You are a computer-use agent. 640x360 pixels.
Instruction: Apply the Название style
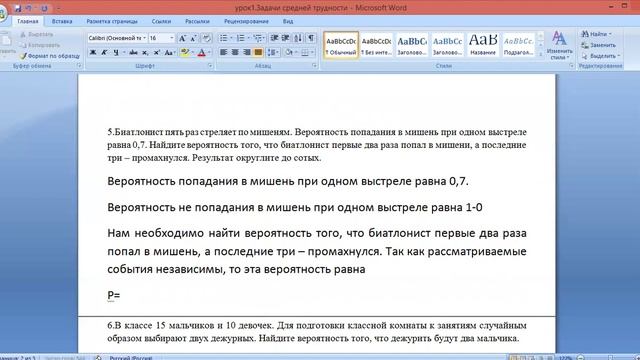[482, 45]
